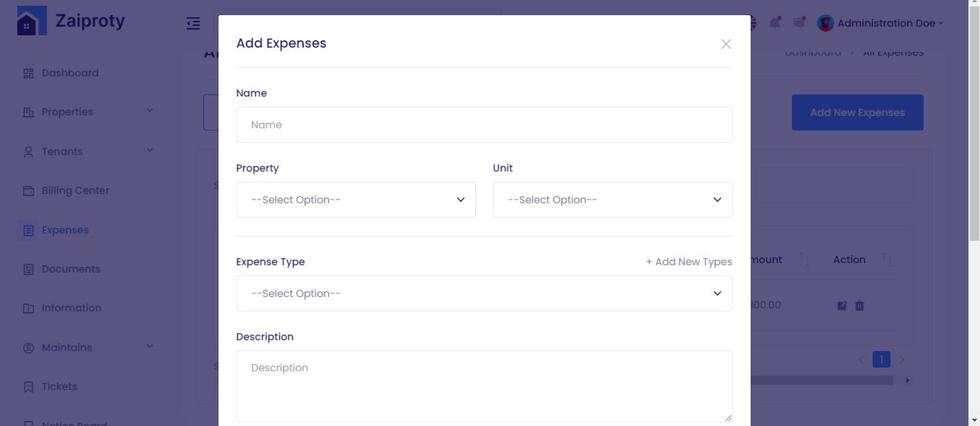Click the Description text area
The width and height of the screenshot is (980, 426).
(x=484, y=386)
